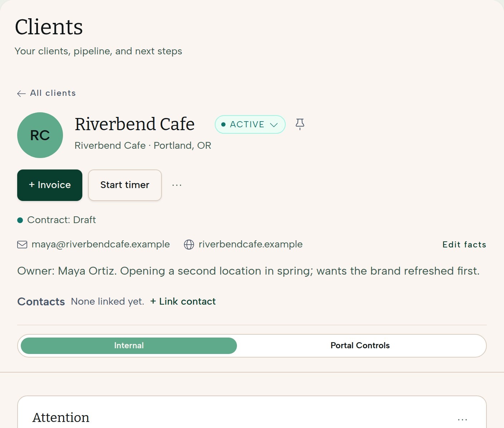Click + Link contact
The image size is (504, 428).
(183, 301)
